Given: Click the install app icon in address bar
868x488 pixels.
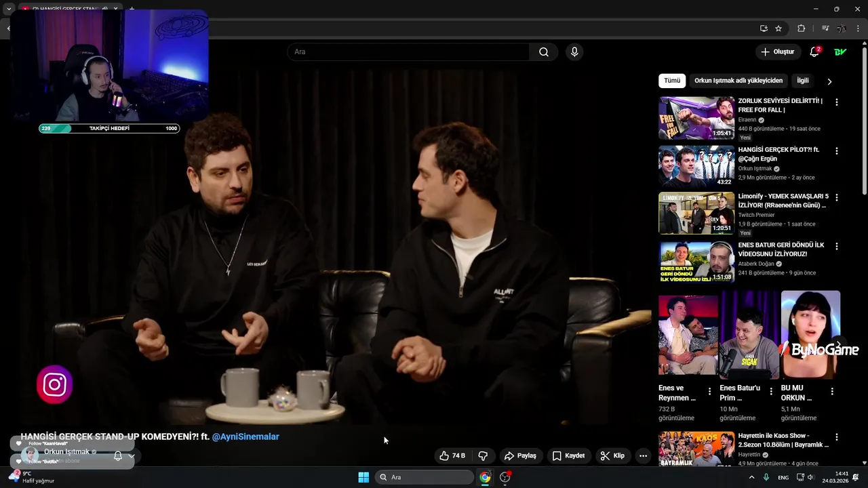Looking at the screenshot, I should tap(764, 28).
